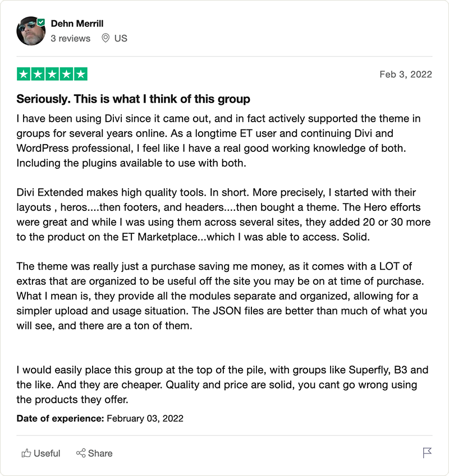This screenshot has height=476, width=449.
Task: Click the thumbs-up Useful icon
Action: [x=26, y=453]
